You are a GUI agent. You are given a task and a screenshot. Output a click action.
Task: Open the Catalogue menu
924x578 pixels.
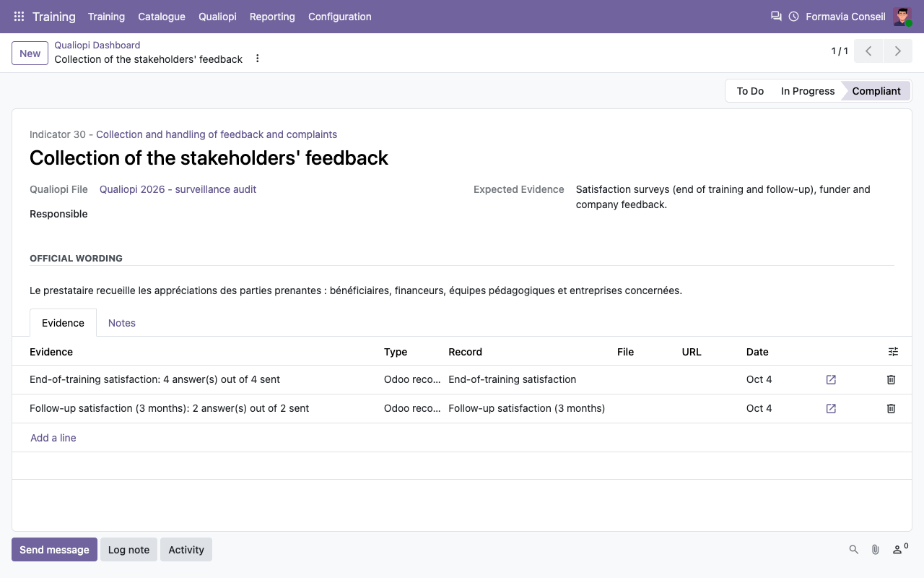(x=162, y=17)
